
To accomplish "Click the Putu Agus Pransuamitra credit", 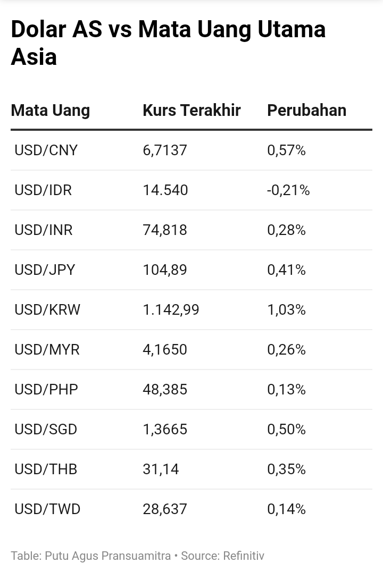I will click(107, 556).
